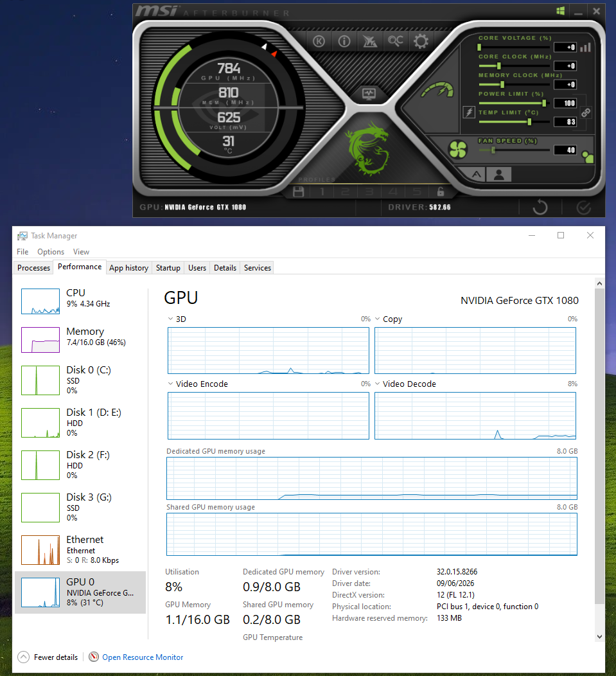Image resolution: width=616 pixels, height=676 pixels.
Task: Click the Core Clock slider handle
Action: tap(498, 66)
